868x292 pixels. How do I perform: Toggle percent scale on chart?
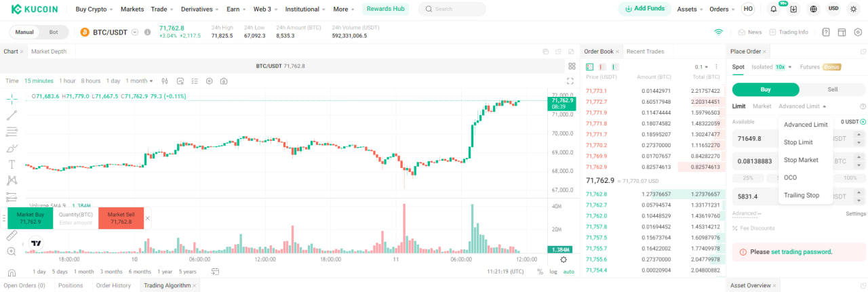coord(540,272)
